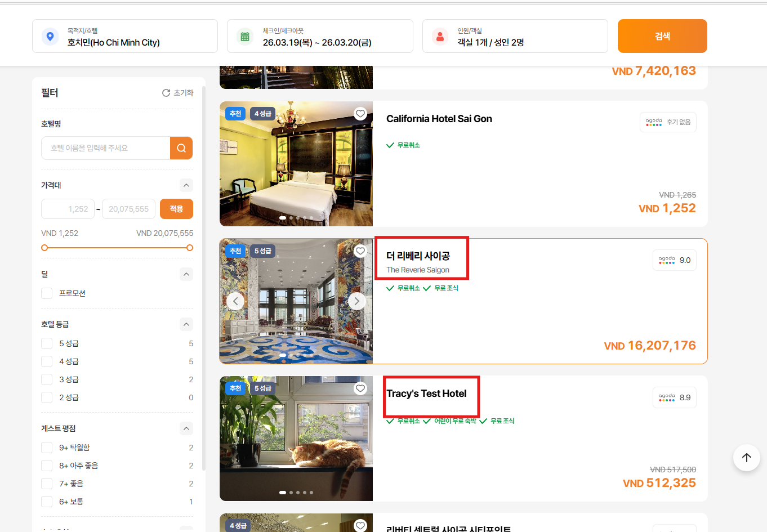This screenshot has height=532, width=767.
Task: Click 5성급 badge on The Reverie Saigon photo
Action: (x=262, y=251)
